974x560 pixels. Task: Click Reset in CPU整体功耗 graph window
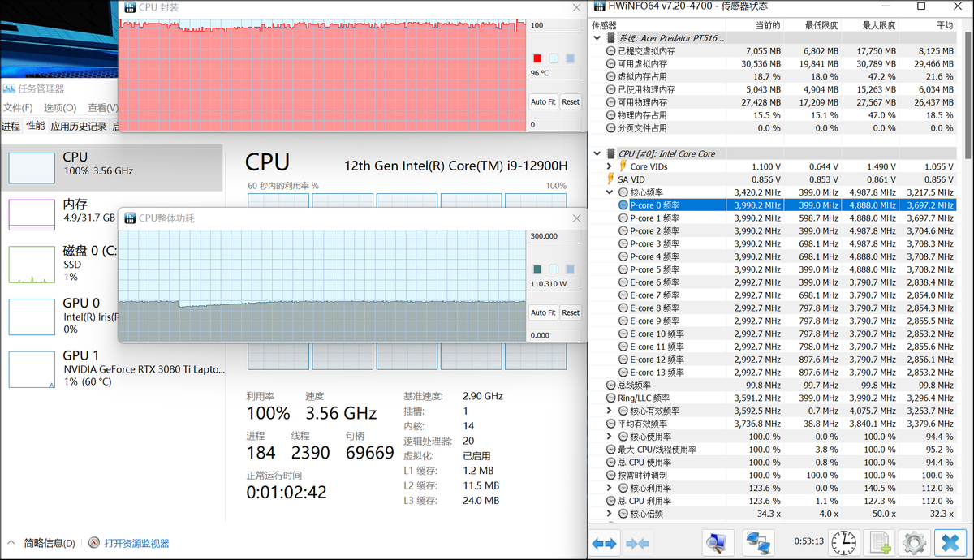point(571,312)
